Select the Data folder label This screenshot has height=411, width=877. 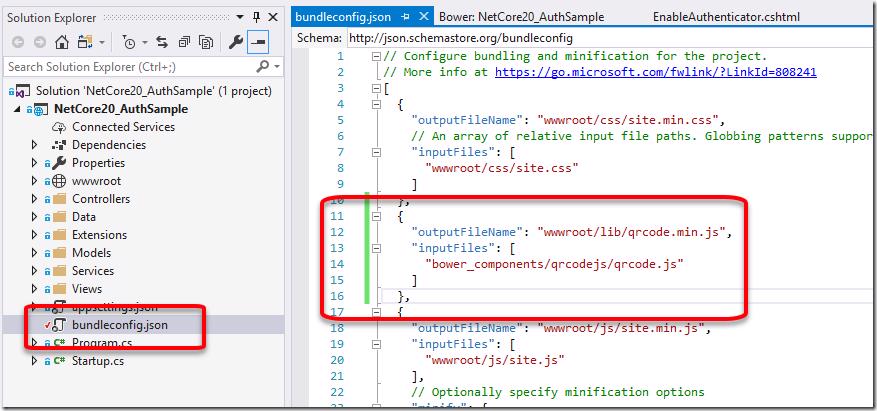(84, 216)
